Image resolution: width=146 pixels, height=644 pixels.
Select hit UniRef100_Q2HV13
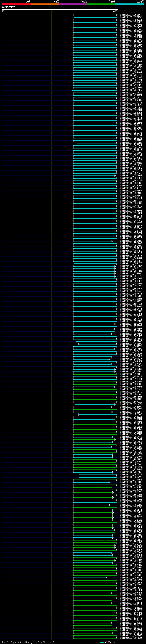tap(131, 623)
